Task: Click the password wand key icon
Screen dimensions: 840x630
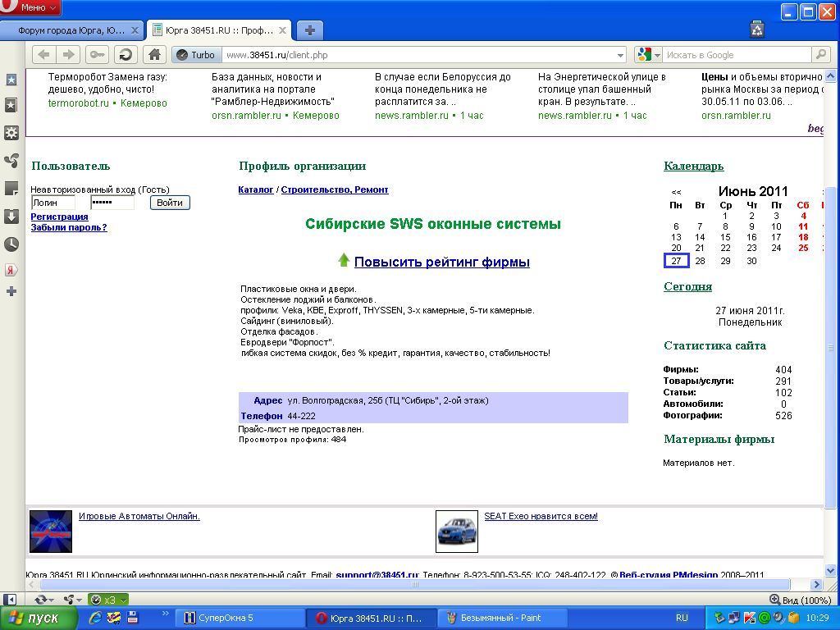Action: (x=97, y=55)
